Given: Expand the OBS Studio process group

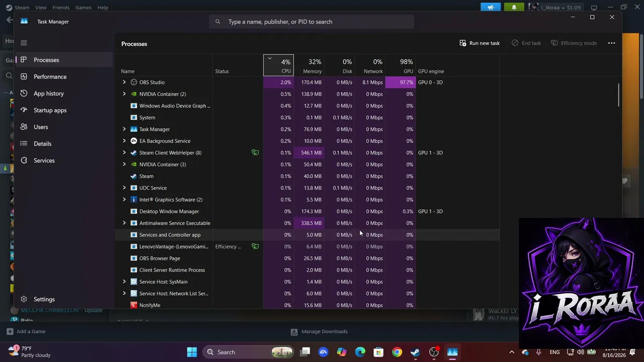Looking at the screenshot, I should [x=124, y=82].
